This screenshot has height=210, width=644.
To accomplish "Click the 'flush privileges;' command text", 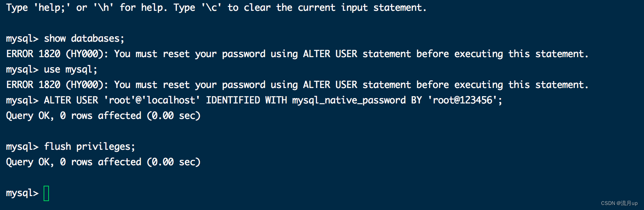I will point(89,147).
